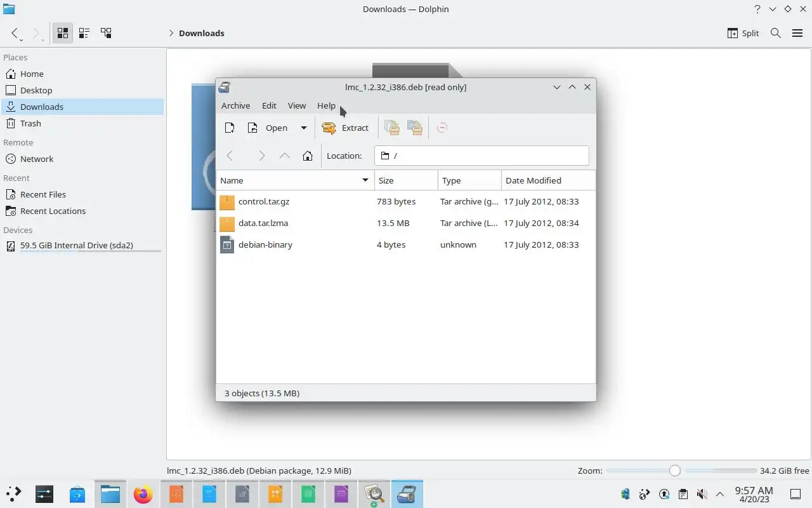812x508 pixels.
Task: Open the View menu
Action: 296,105
